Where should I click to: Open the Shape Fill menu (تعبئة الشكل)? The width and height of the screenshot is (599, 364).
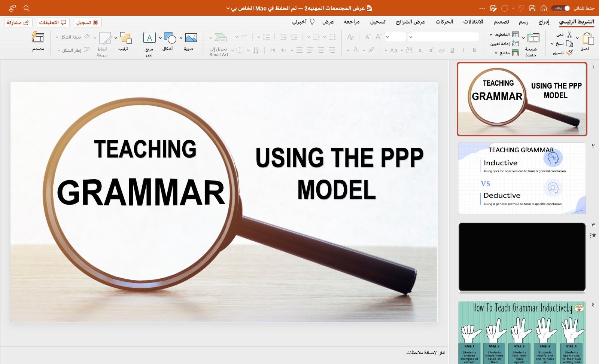click(x=72, y=37)
